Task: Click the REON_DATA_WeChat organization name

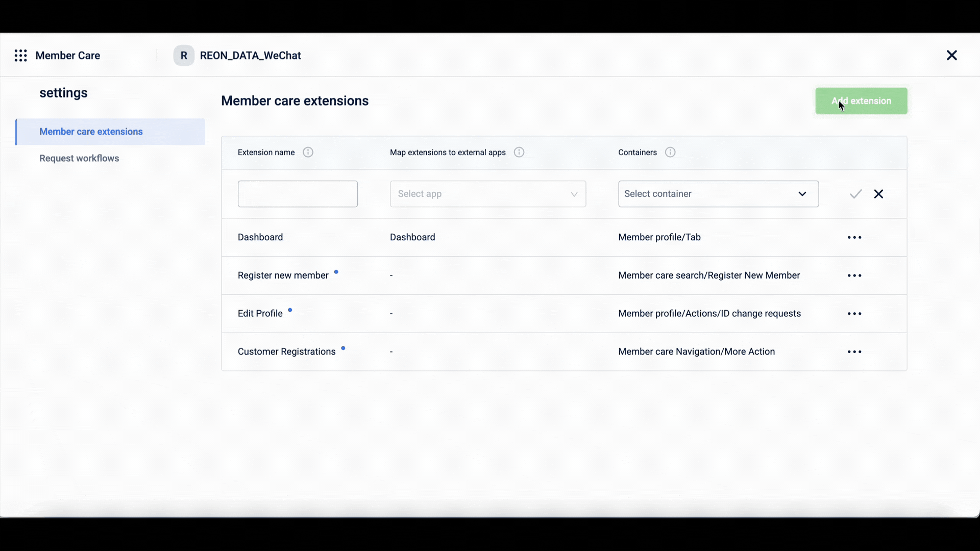Action: click(250, 56)
